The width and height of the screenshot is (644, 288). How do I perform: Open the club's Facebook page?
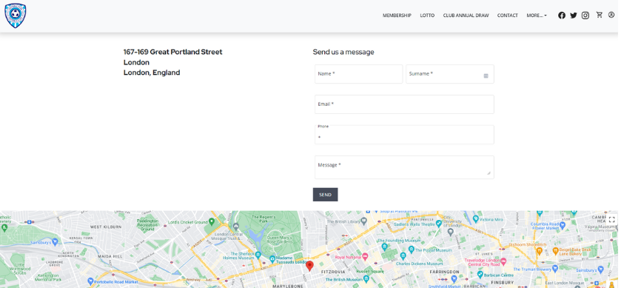pyautogui.click(x=561, y=16)
